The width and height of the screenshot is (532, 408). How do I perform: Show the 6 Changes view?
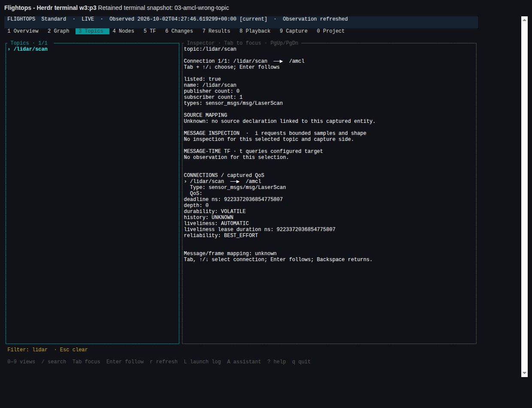coord(179,31)
